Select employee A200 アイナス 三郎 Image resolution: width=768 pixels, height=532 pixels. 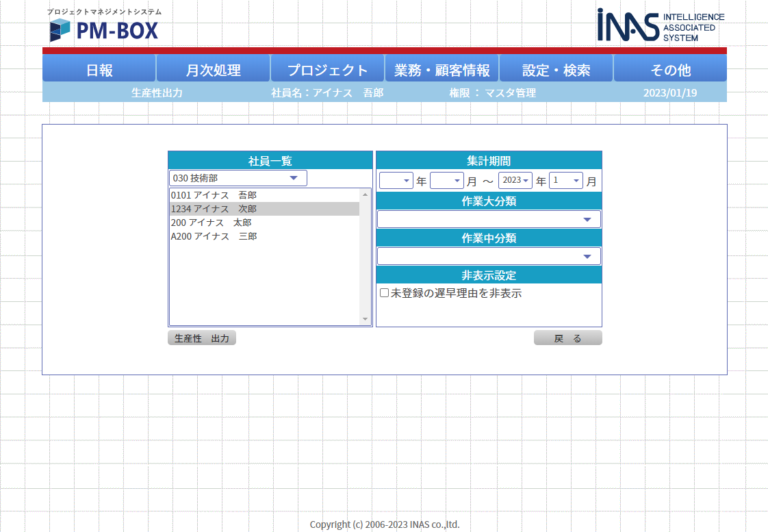pos(214,236)
